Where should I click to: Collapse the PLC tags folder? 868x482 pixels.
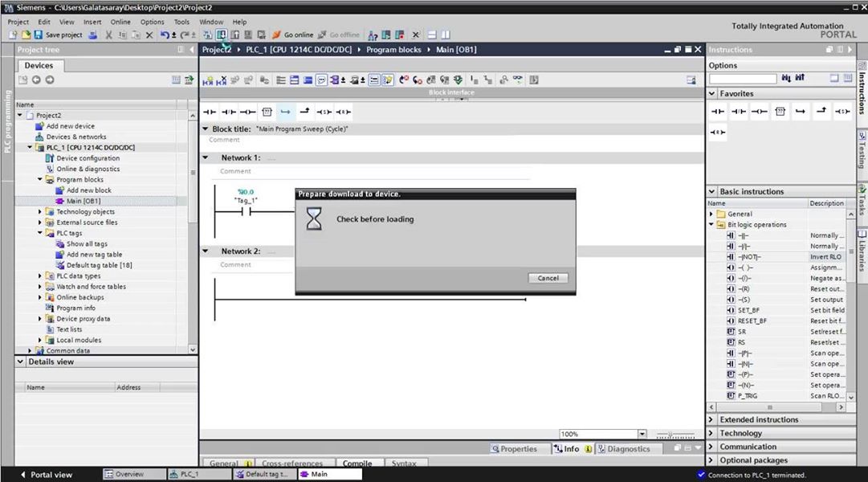click(x=40, y=233)
